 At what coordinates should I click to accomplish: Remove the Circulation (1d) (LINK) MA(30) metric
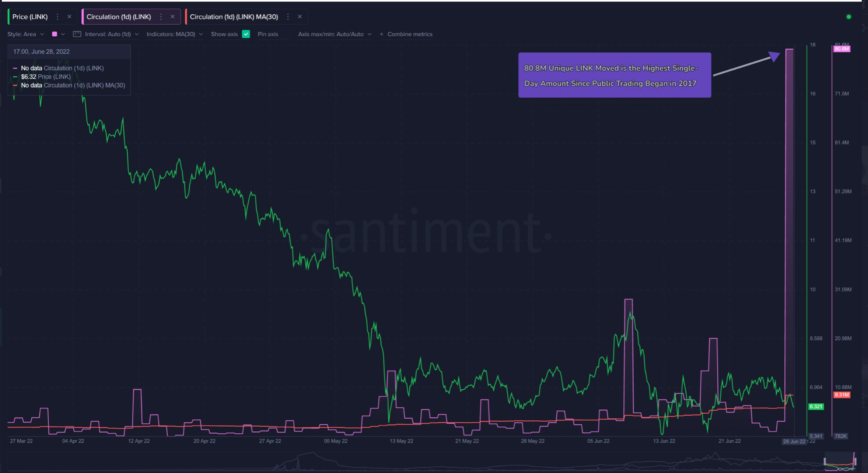click(x=300, y=17)
